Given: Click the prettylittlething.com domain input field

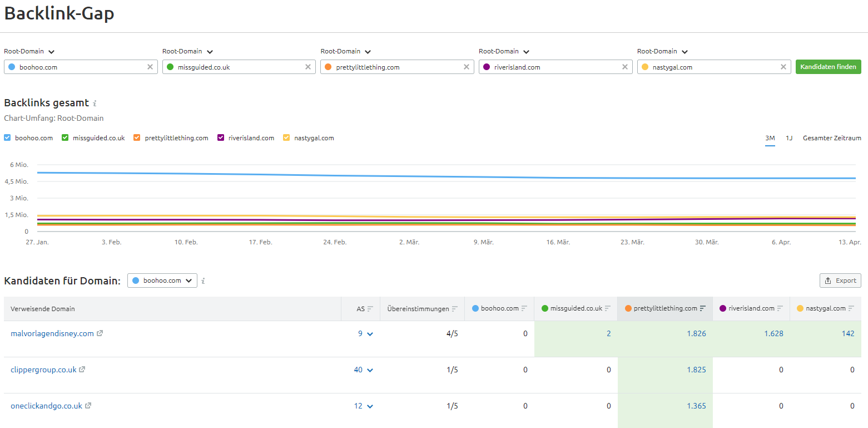Looking at the screenshot, I should 397,67.
